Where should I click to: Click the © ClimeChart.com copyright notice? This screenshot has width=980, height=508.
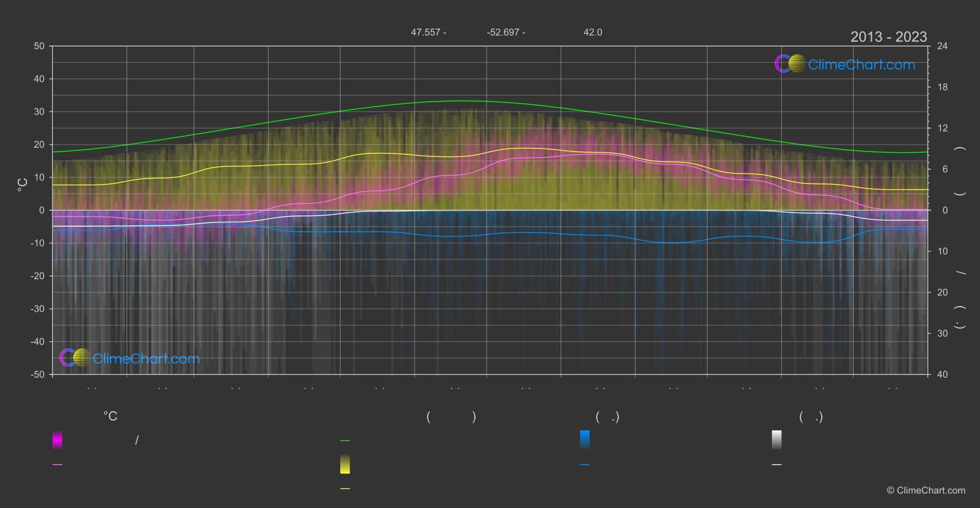click(x=926, y=491)
